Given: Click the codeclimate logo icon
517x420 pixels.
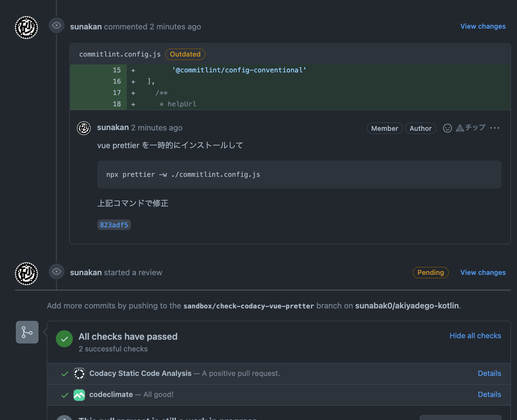Looking at the screenshot, I should click(79, 395).
